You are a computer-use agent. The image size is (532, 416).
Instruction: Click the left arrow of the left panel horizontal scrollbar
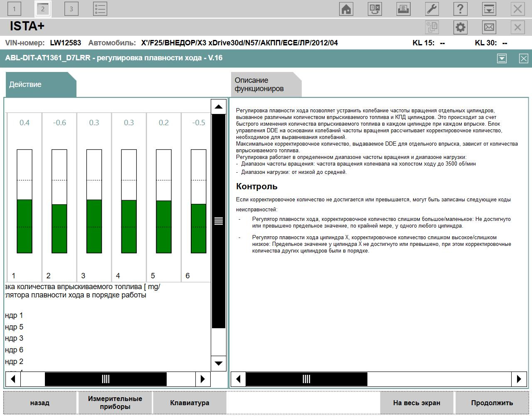[13, 379]
